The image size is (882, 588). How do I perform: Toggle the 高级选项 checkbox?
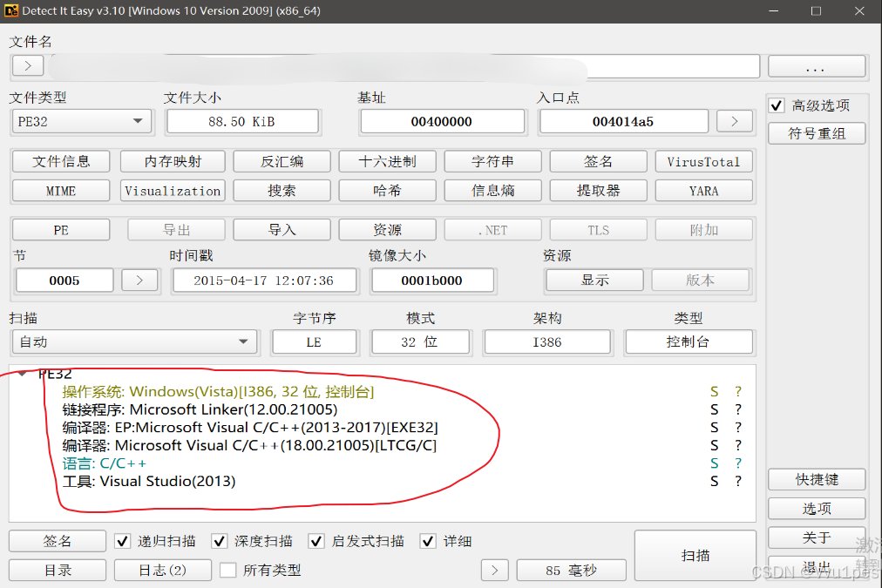pos(777,105)
